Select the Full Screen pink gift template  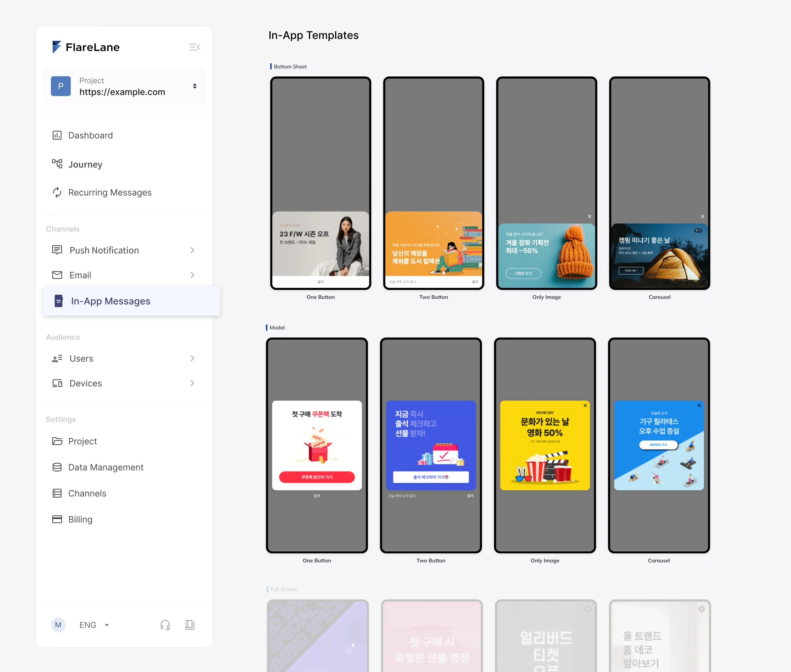432,636
